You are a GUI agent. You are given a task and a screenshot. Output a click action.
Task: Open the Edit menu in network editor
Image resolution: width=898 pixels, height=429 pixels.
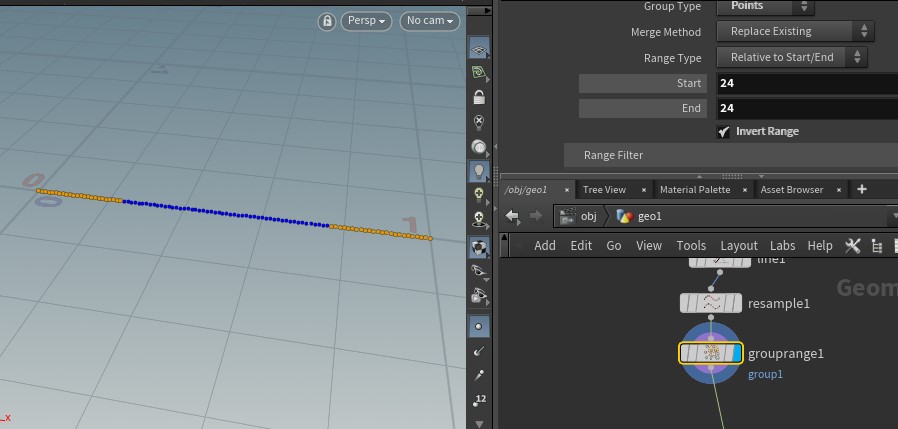click(x=581, y=246)
